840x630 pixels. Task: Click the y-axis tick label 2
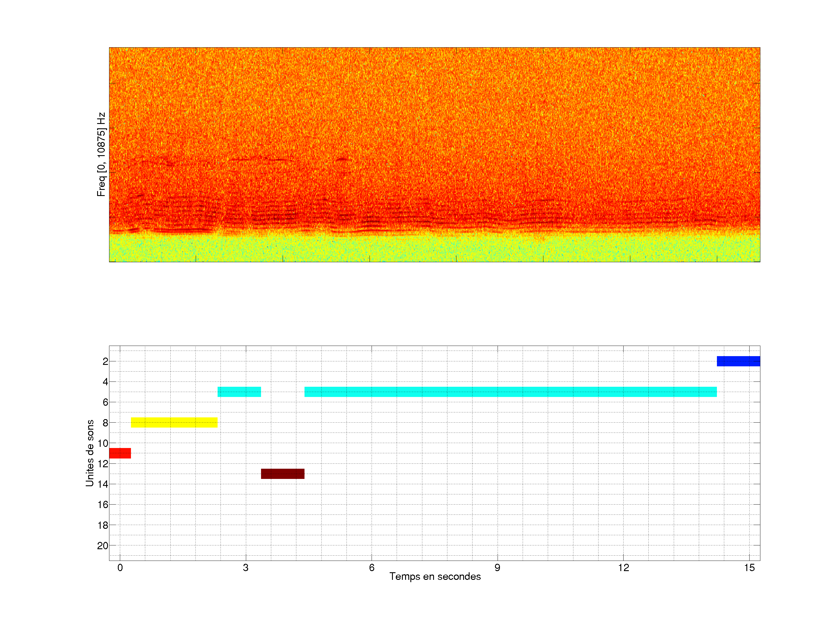[x=105, y=361]
